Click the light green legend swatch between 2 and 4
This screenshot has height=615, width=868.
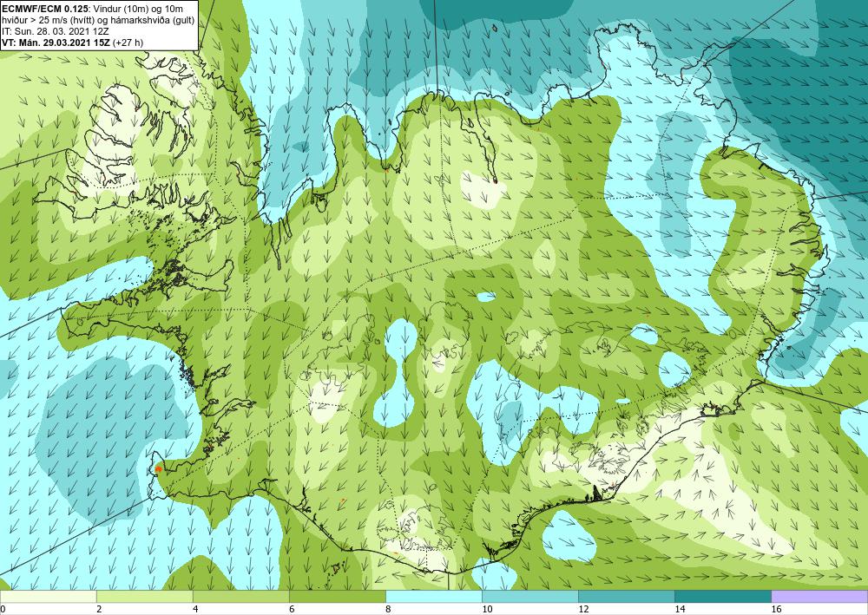145,596
